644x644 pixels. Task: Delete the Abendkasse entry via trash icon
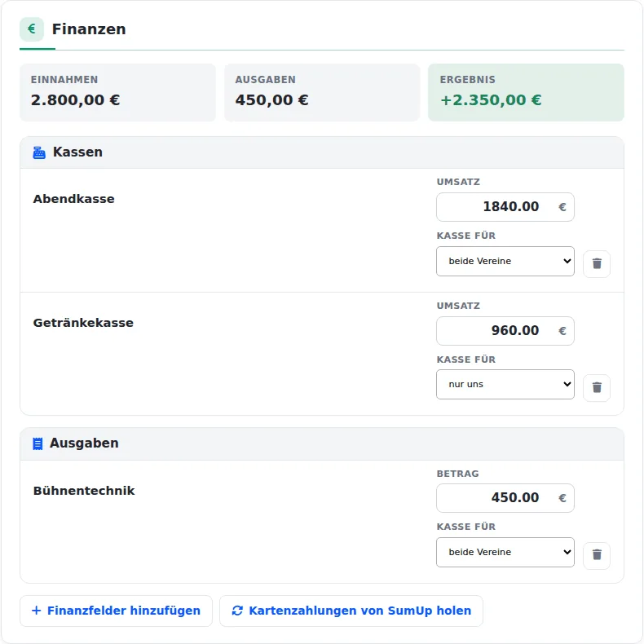click(597, 263)
